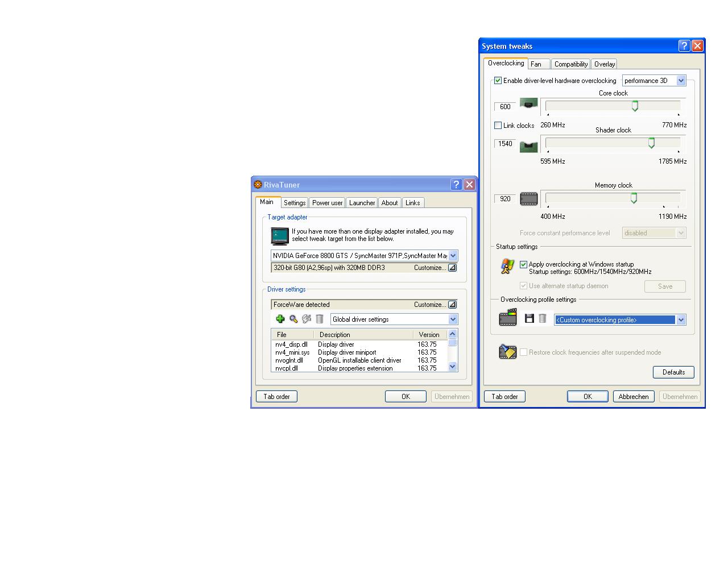Viewport: 728px width, 582px height.
Task: Select the Overclocking tab
Action: point(506,63)
